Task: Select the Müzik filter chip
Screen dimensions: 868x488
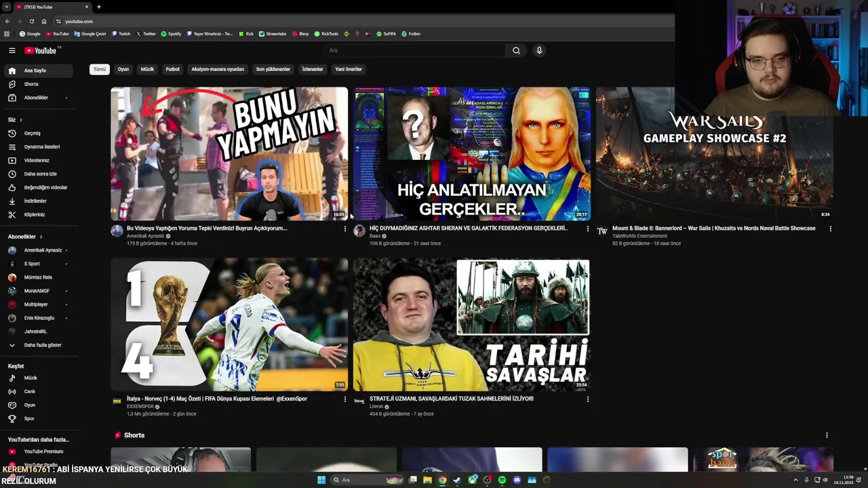Action: [x=147, y=69]
